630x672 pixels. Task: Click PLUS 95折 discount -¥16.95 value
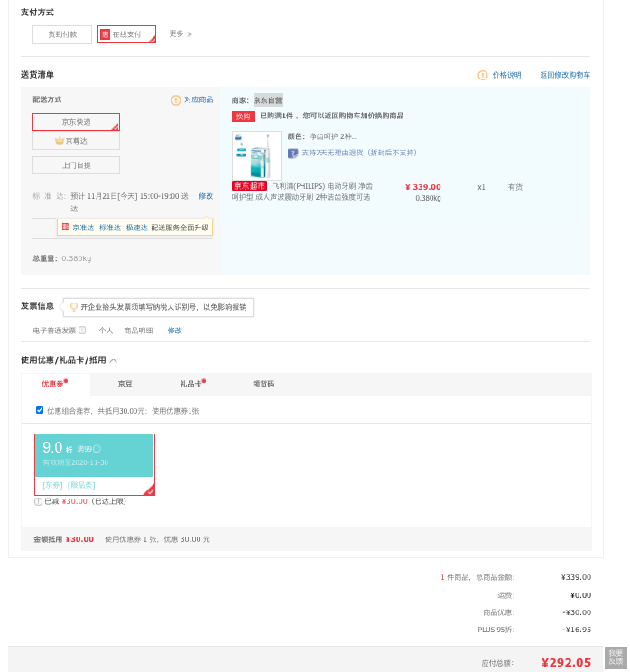[577, 630]
